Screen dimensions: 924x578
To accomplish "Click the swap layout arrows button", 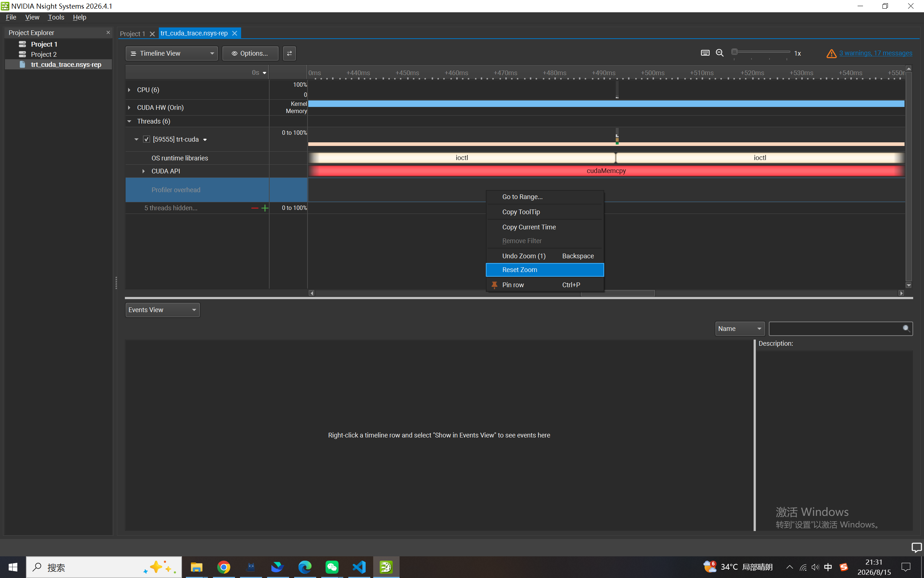I will pos(289,53).
